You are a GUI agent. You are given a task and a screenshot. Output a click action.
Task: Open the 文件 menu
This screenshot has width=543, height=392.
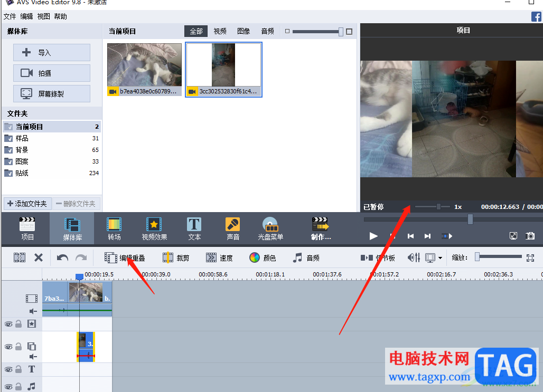(x=10, y=16)
